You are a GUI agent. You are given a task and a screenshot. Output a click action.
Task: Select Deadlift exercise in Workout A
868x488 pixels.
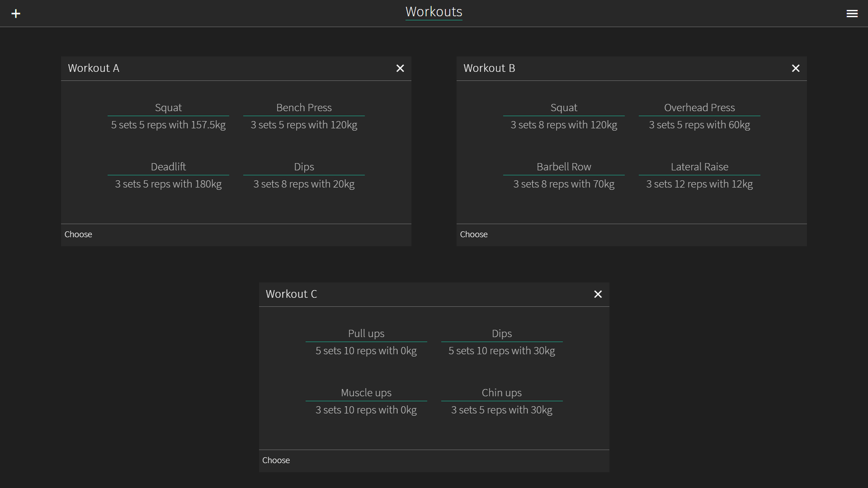pos(168,167)
